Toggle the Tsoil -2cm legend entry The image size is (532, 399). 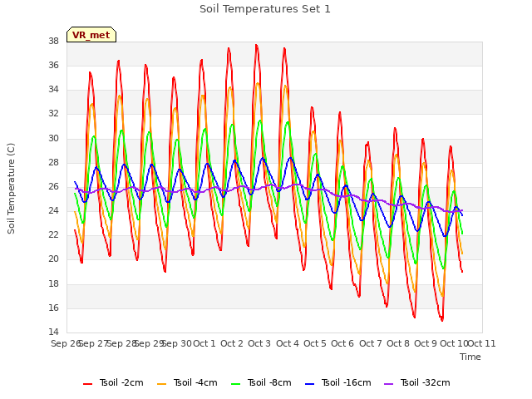tap(113, 382)
